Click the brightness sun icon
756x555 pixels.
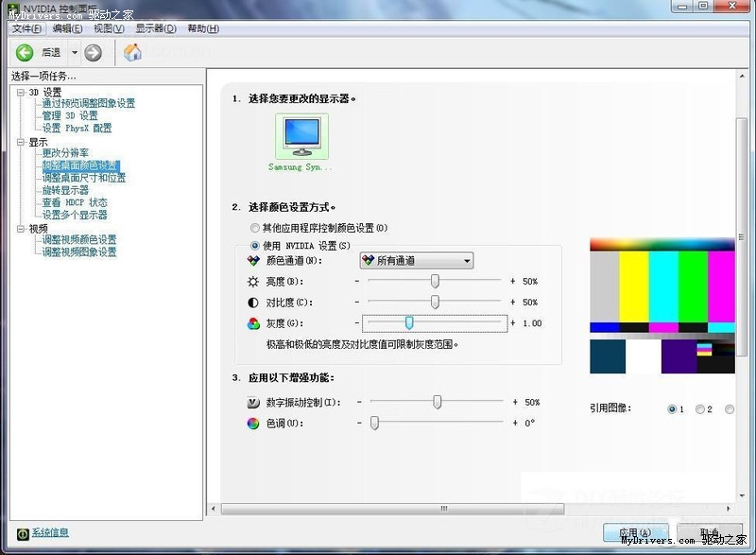click(253, 282)
